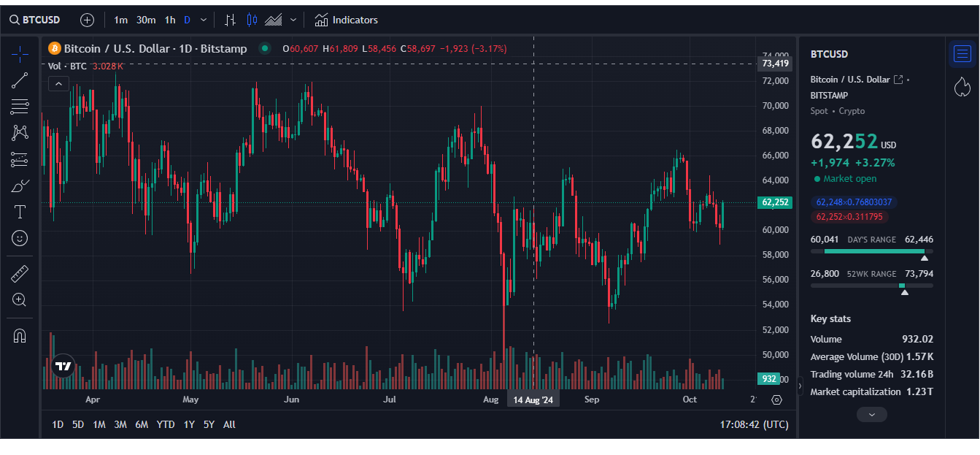
Task: Switch to the 1h timeframe
Action: pyautogui.click(x=170, y=20)
